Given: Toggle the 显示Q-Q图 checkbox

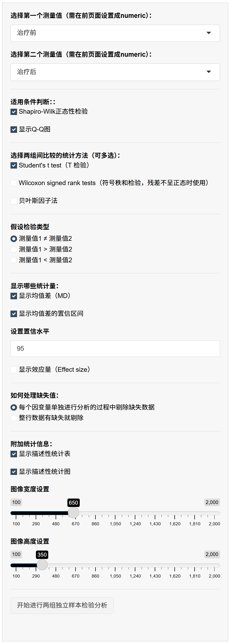Looking at the screenshot, I should coord(14,130).
